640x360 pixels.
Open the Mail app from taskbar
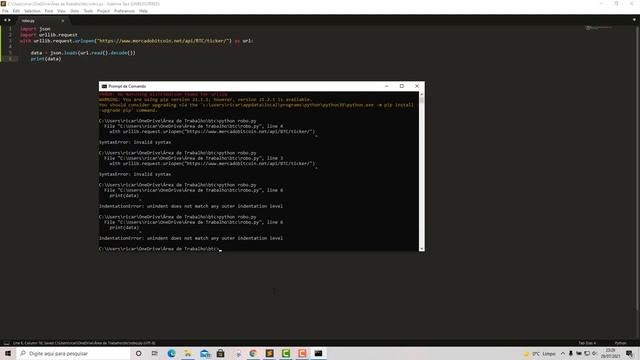(204, 353)
